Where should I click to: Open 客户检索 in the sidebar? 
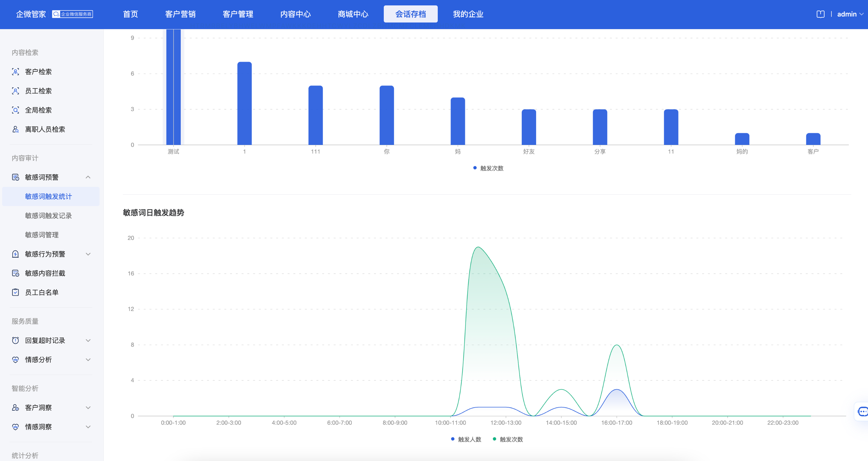38,72
